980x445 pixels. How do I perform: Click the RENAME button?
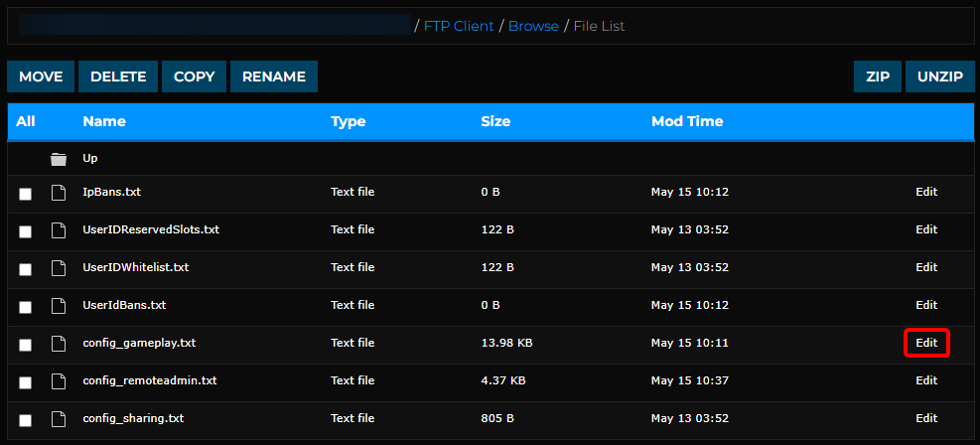[x=274, y=76]
